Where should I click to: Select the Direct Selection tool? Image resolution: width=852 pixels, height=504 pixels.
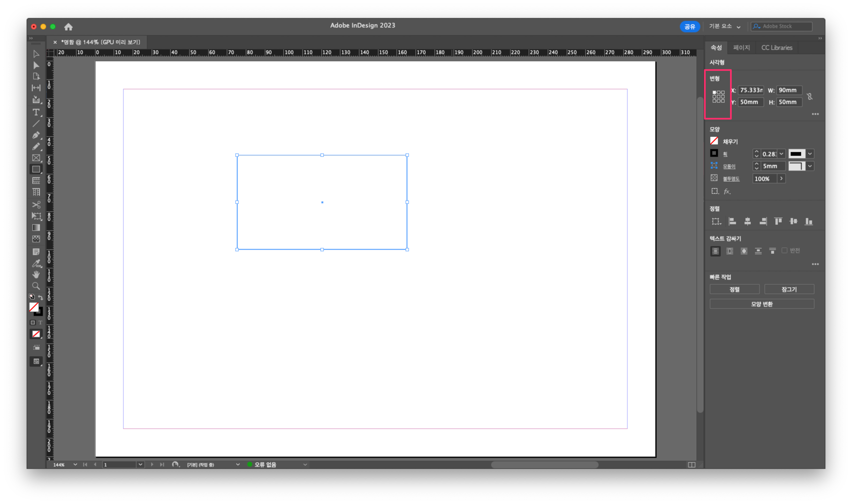tap(36, 65)
